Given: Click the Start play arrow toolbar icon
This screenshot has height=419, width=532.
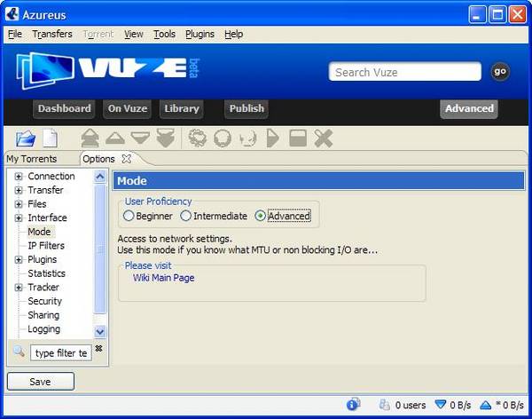Looking at the screenshot, I should pyautogui.click(x=272, y=138).
